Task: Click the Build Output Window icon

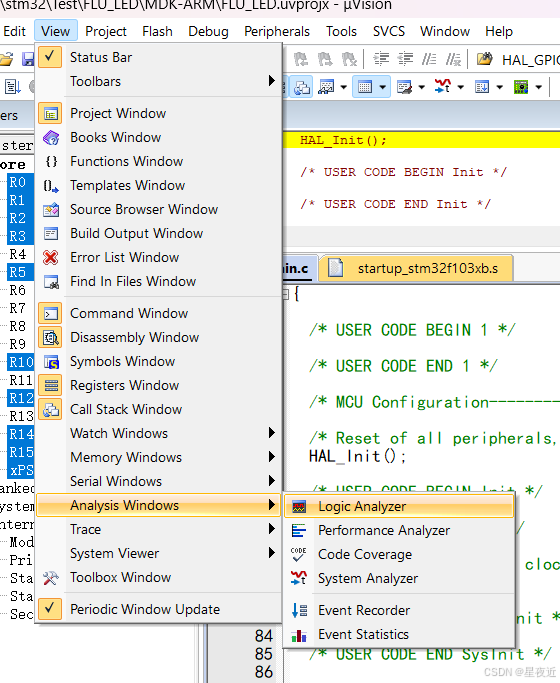Action: coord(51,233)
